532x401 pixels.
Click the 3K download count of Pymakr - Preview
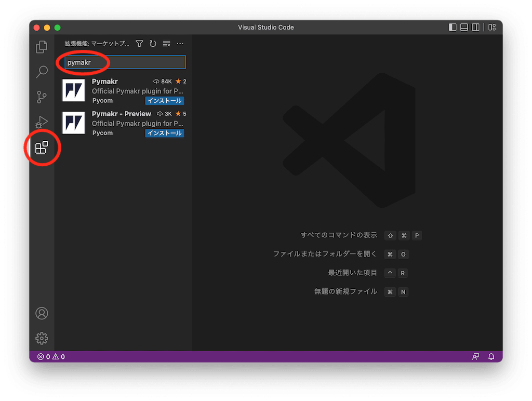coord(164,114)
